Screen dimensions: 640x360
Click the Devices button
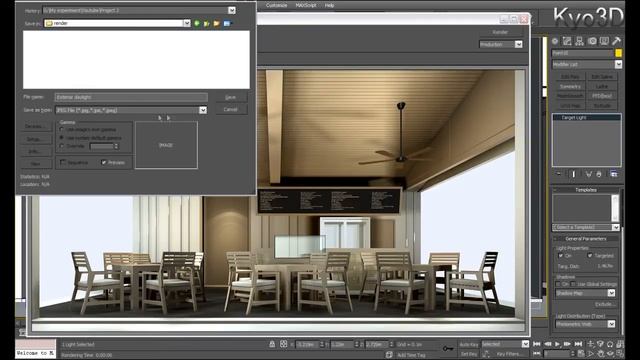coord(36,127)
